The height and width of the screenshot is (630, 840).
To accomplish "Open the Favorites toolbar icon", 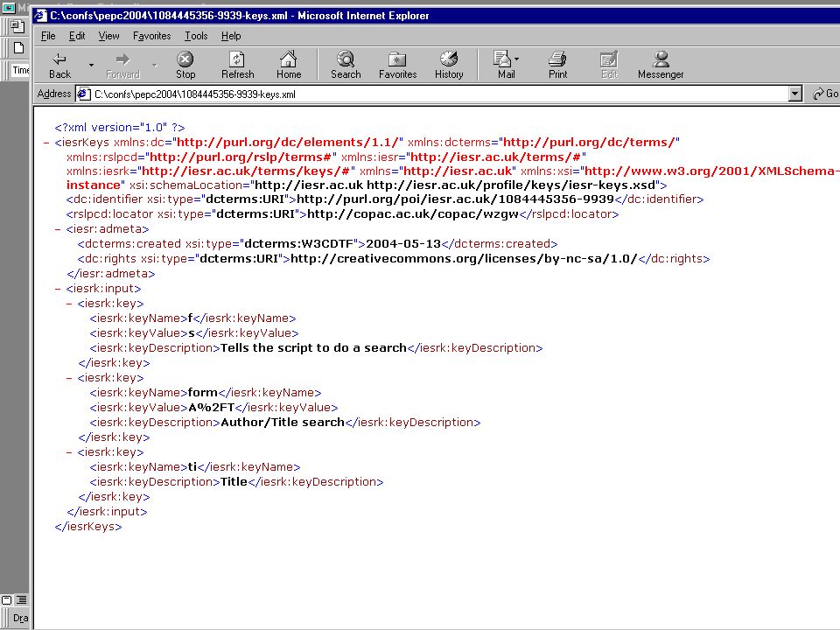I will [x=397, y=66].
